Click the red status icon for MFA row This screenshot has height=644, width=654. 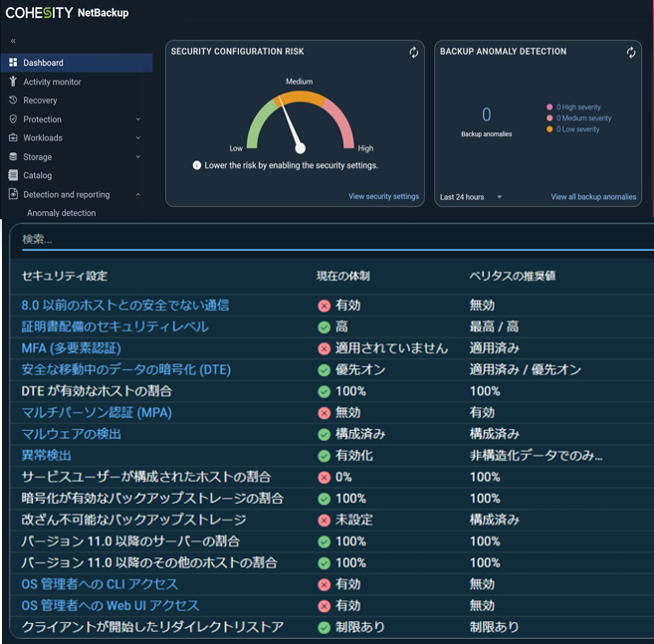click(x=325, y=348)
